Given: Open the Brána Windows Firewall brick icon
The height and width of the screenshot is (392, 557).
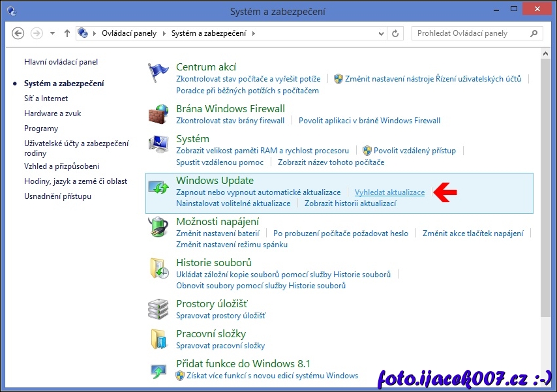Looking at the screenshot, I should coord(158,114).
